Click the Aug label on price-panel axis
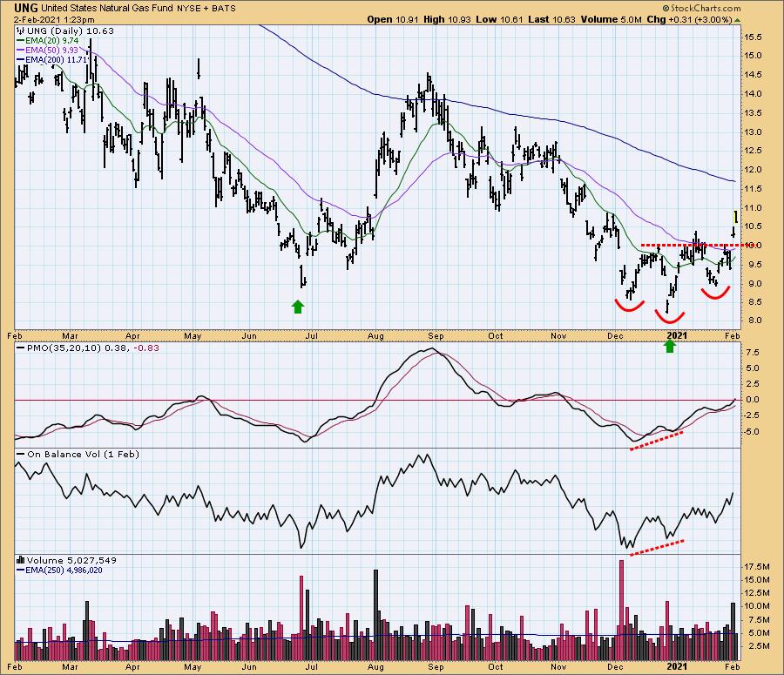The width and height of the screenshot is (784, 675). coord(375,336)
